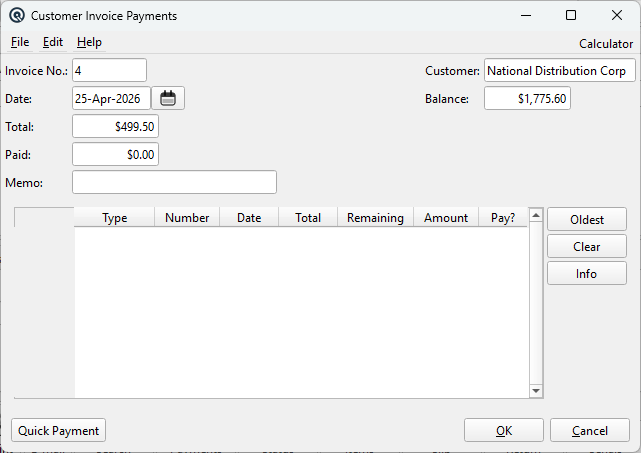Sort by the Number column header
Screen dimensions: 641x453
tap(187, 218)
